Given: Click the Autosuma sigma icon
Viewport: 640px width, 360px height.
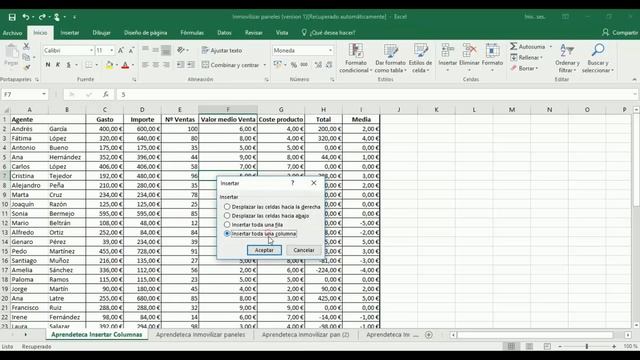Looking at the screenshot, I should click(x=514, y=47).
